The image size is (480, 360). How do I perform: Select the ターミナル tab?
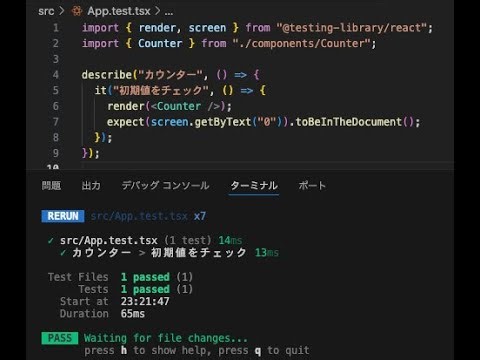pyautogui.click(x=254, y=185)
